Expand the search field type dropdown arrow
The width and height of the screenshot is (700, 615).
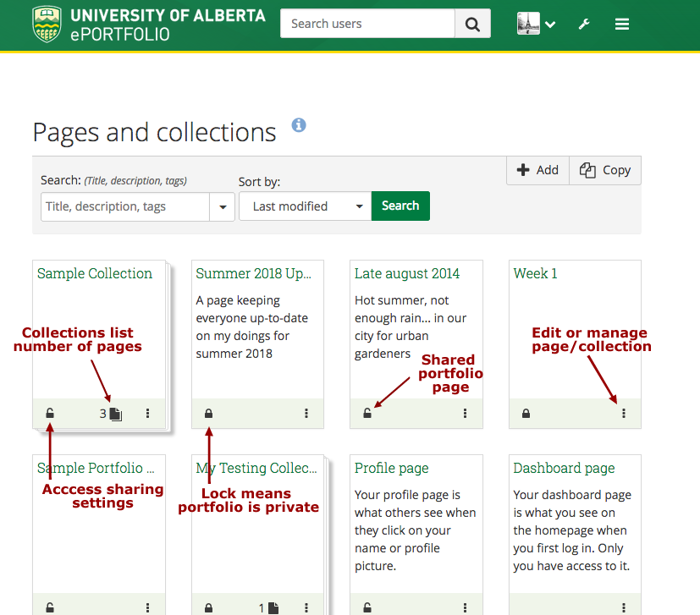coord(223,206)
